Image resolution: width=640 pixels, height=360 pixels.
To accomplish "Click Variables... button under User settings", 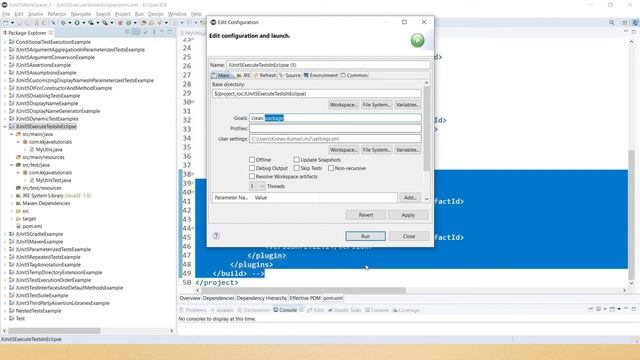I will [x=407, y=150].
